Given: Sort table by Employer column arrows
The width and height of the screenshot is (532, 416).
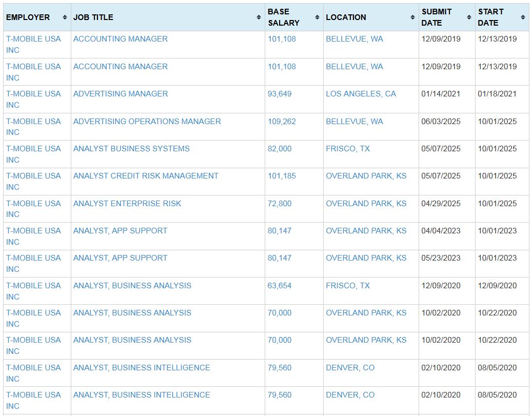Looking at the screenshot, I should (x=65, y=17).
